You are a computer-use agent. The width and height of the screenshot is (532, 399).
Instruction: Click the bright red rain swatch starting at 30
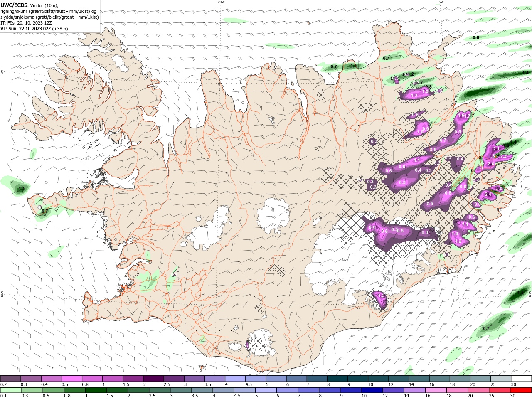(x=520, y=390)
